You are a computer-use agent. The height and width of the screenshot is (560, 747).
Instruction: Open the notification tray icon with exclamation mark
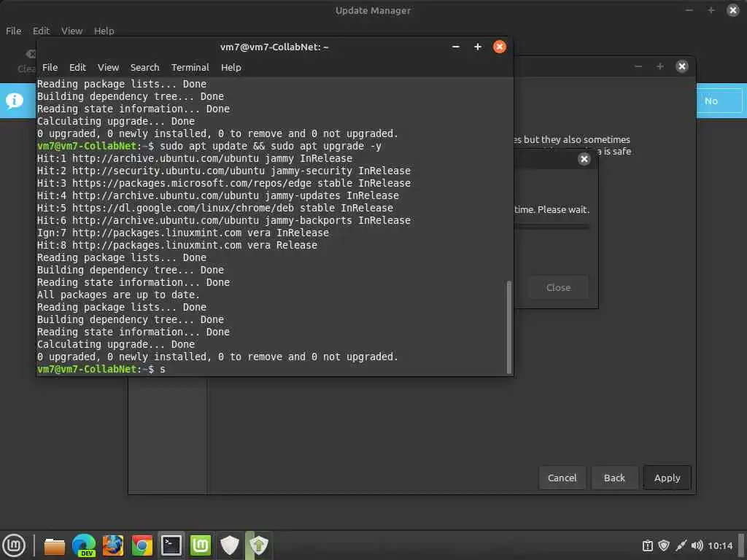coord(648,545)
